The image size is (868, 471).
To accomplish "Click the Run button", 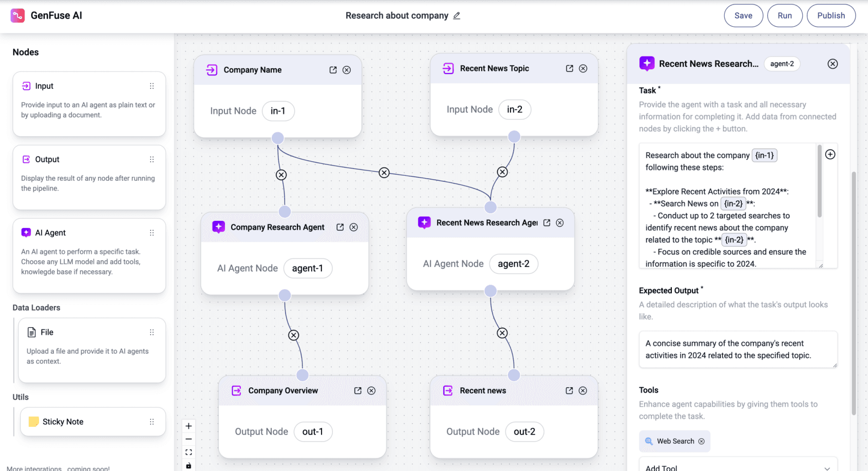I will [784, 15].
